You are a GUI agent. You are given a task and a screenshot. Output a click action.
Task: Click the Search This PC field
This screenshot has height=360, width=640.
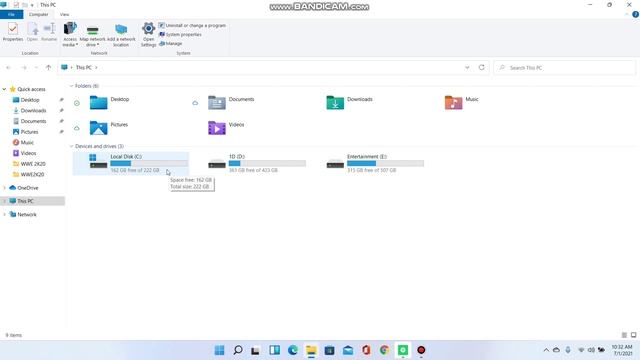click(x=564, y=68)
